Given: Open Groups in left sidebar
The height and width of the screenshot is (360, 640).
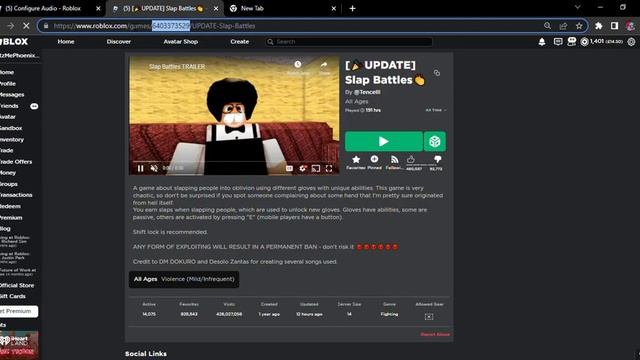Looking at the screenshot, I should pyautogui.click(x=9, y=184).
